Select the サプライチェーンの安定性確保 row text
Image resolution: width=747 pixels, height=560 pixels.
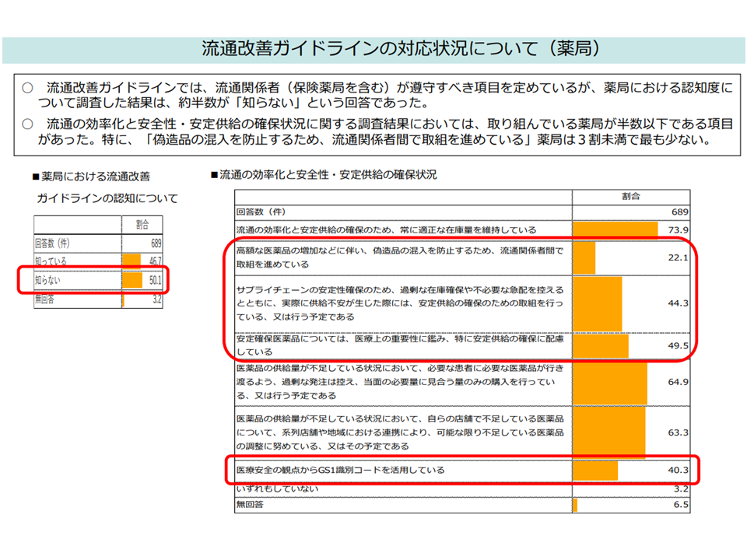[398, 303]
